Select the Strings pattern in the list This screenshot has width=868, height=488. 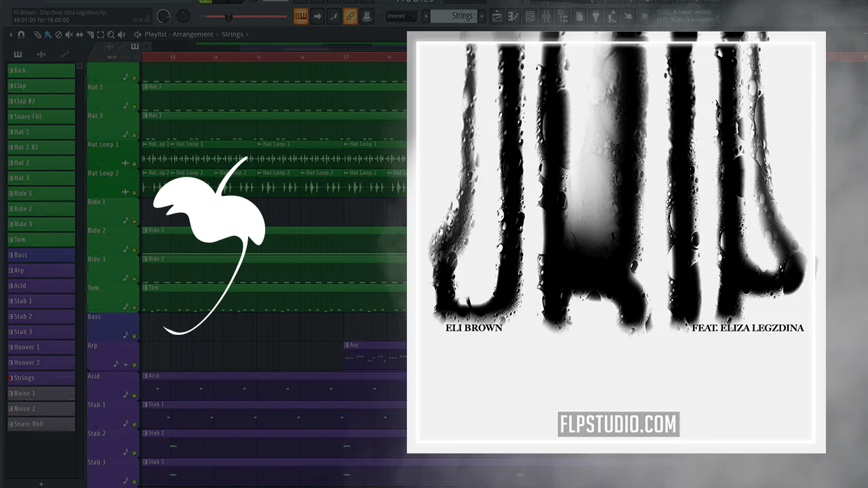click(x=41, y=378)
